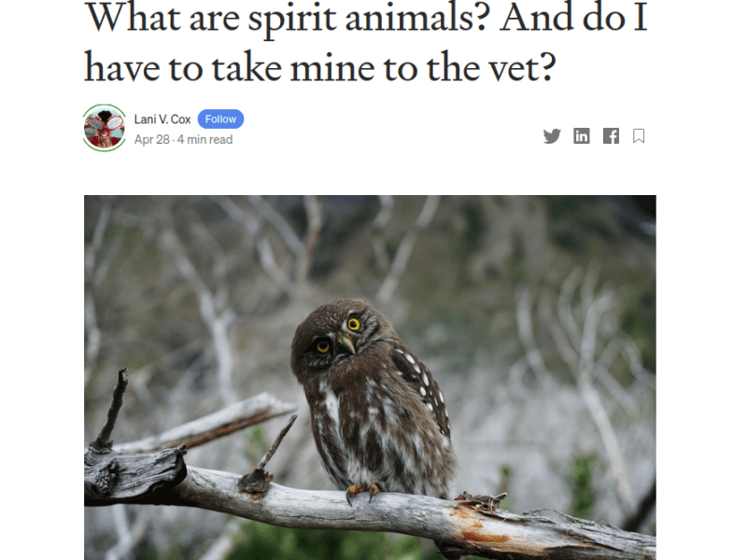Click the article headline about spirit animals

[365, 42]
